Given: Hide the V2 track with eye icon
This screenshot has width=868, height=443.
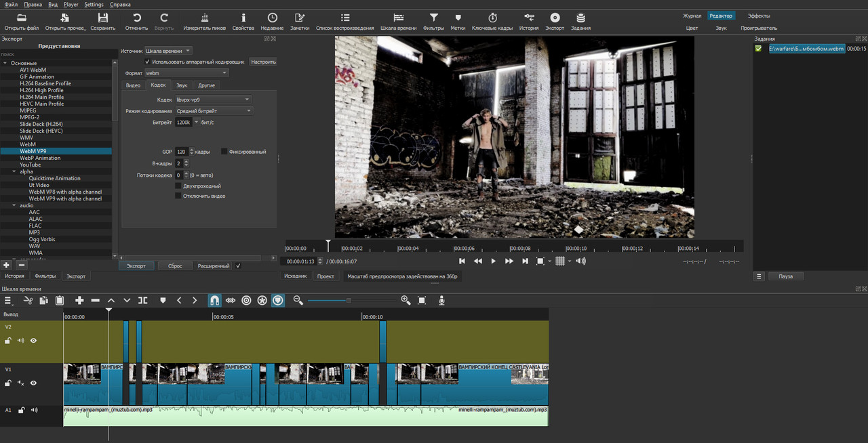Looking at the screenshot, I should [x=33, y=341].
